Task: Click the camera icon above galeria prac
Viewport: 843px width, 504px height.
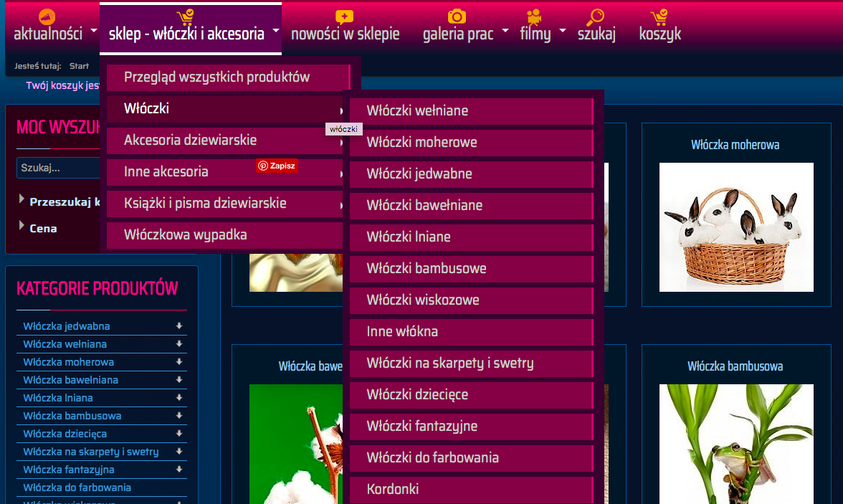Action: click(x=457, y=16)
